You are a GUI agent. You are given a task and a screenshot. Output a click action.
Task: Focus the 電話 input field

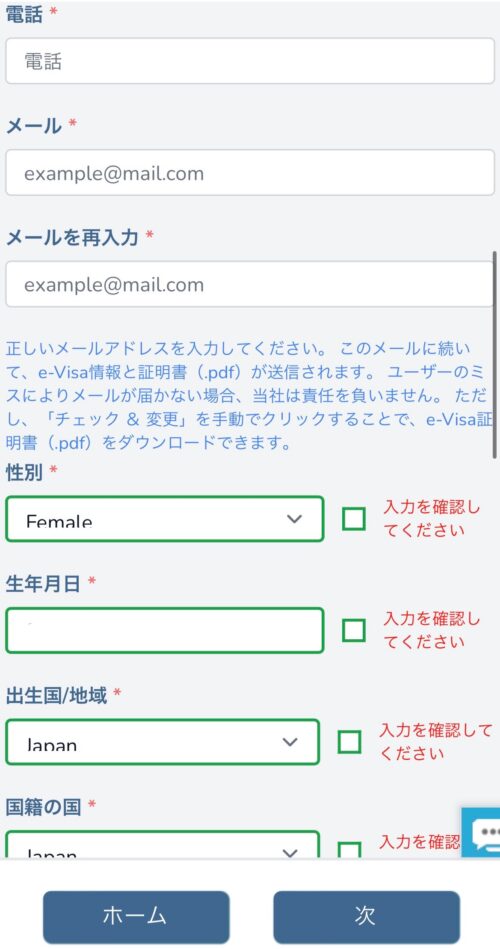[250, 61]
